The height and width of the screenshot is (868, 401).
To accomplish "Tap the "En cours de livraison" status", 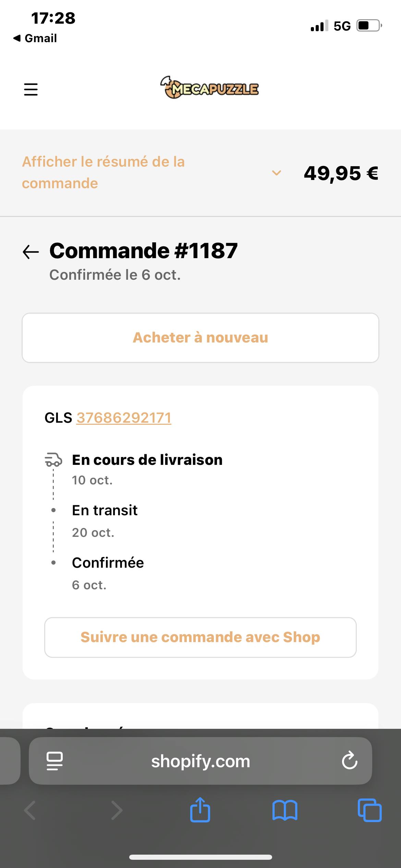I will click(x=147, y=460).
